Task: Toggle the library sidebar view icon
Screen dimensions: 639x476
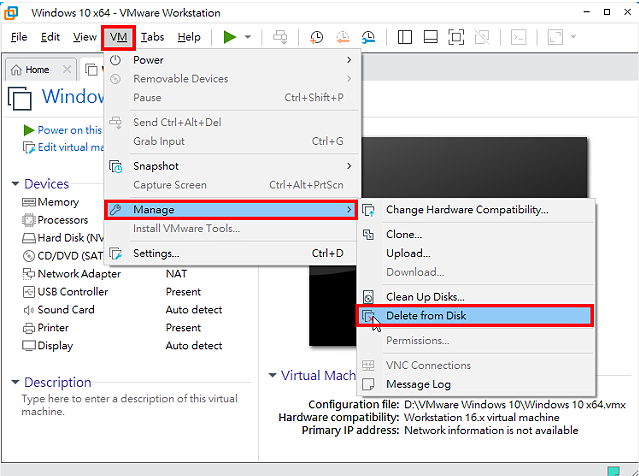Action: click(405, 37)
